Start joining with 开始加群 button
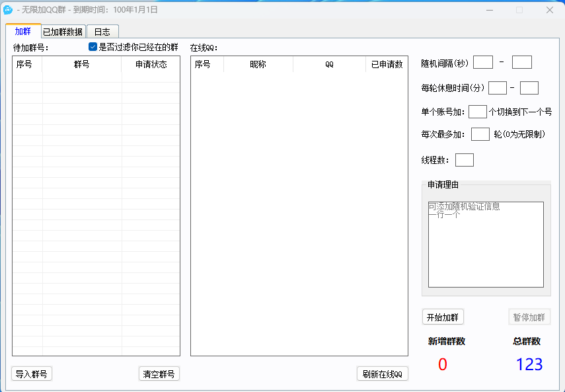This screenshot has height=392, width=565. pos(443,317)
